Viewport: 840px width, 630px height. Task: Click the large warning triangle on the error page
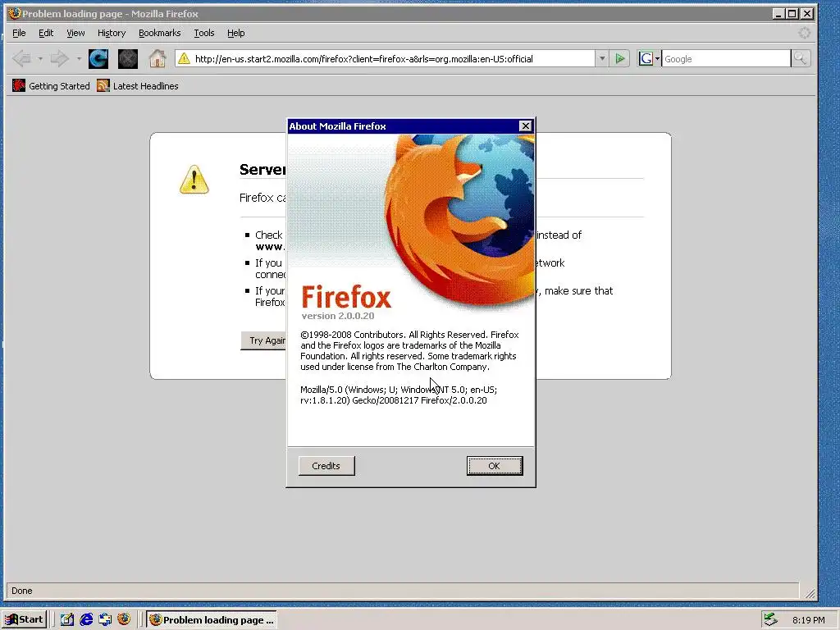194,180
